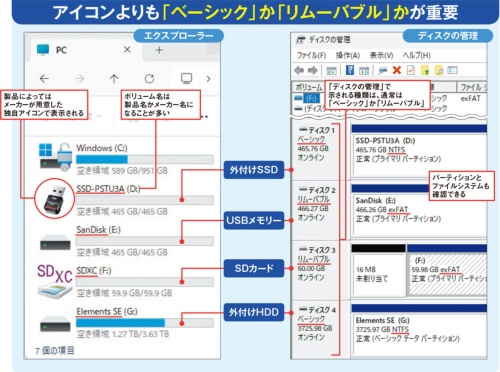Expand the Explorer address bar chevron
This screenshot has height=372, width=500.
pyautogui.click(x=208, y=79)
